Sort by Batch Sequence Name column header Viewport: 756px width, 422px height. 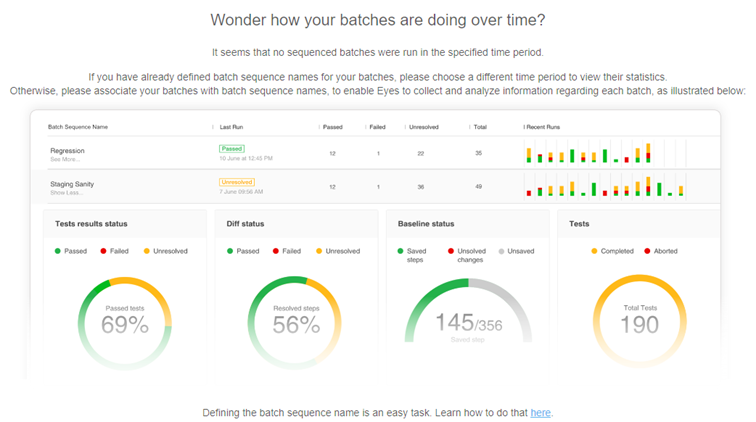78,127
